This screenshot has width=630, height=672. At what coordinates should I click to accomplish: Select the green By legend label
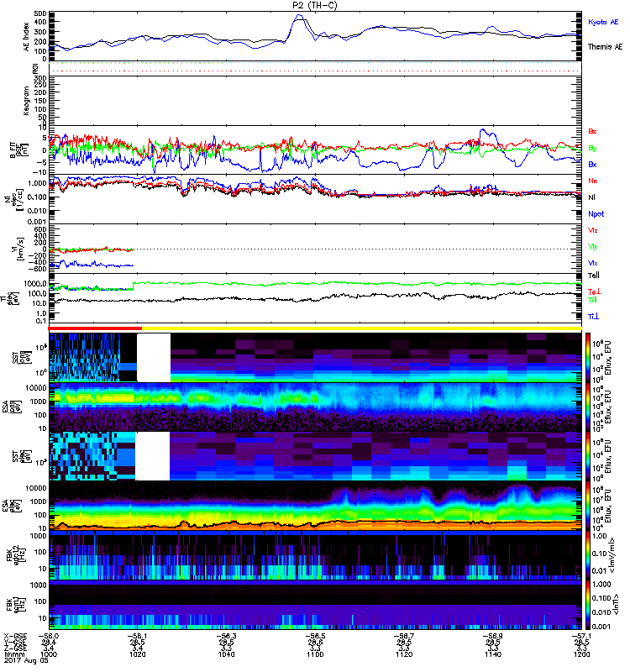(592, 149)
